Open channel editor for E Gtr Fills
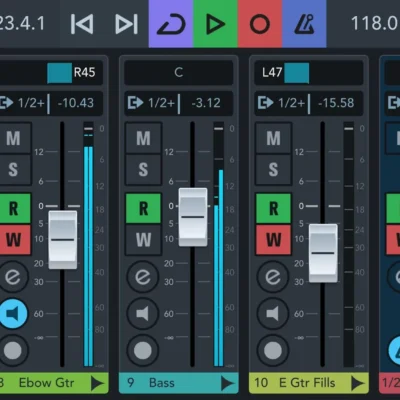 click(x=273, y=277)
